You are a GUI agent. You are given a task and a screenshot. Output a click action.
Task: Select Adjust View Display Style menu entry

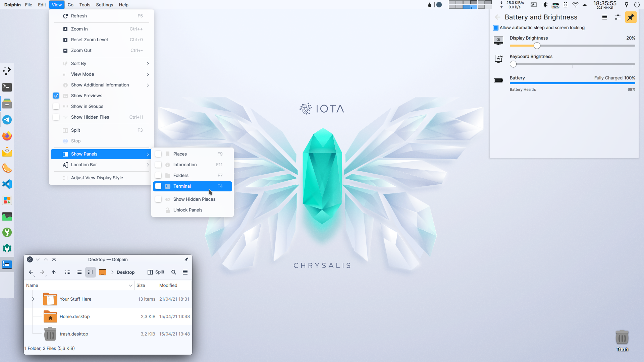[99, 178]
